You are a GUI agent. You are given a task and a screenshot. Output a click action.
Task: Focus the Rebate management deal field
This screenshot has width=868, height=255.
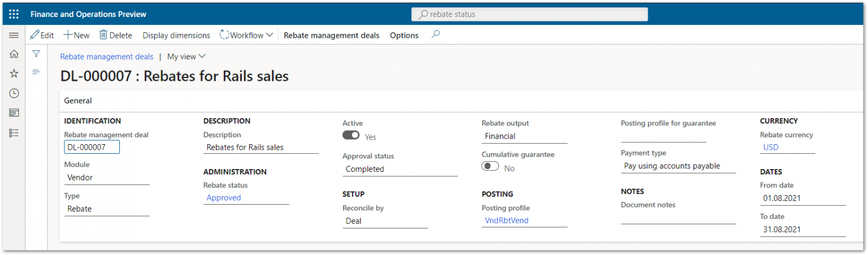click(92, 147)
